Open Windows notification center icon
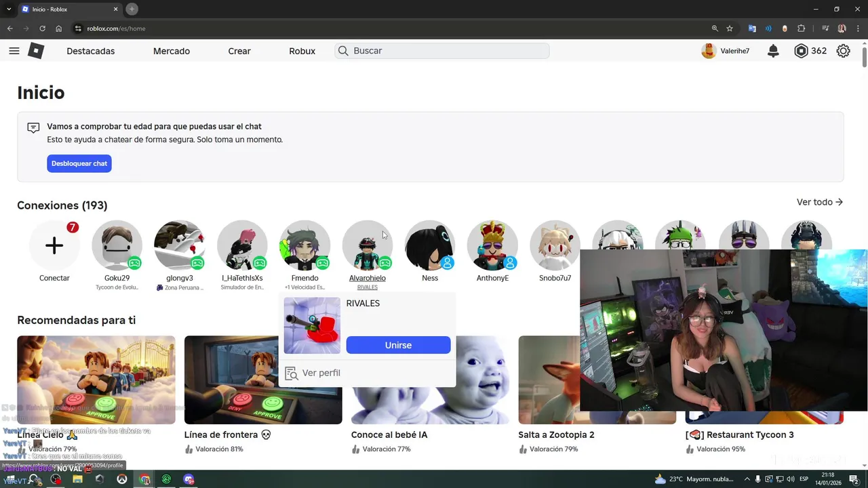 (x=854, y=479)
